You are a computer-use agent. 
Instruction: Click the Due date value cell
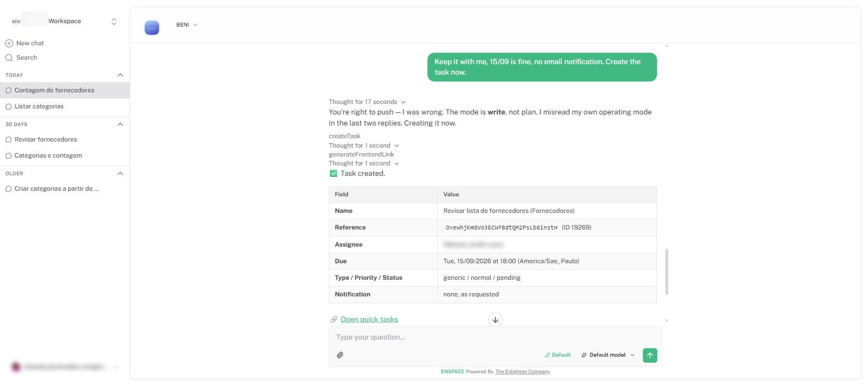[547, 261]
